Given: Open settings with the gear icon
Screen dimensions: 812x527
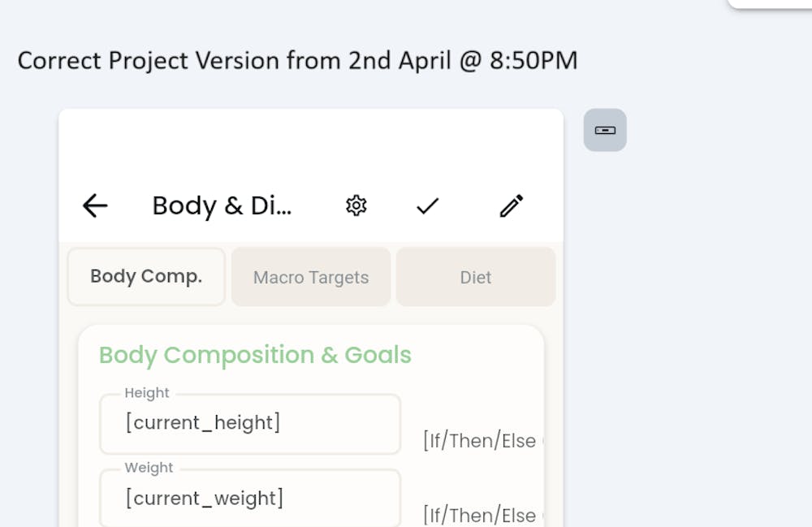Looking at the screenshot, I should [x=356, y=206].
